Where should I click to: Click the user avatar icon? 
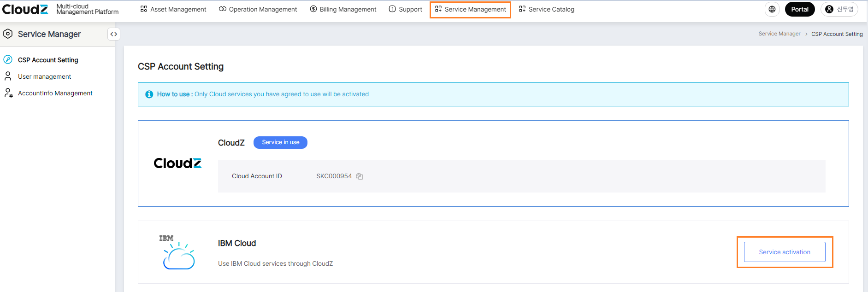829,9
